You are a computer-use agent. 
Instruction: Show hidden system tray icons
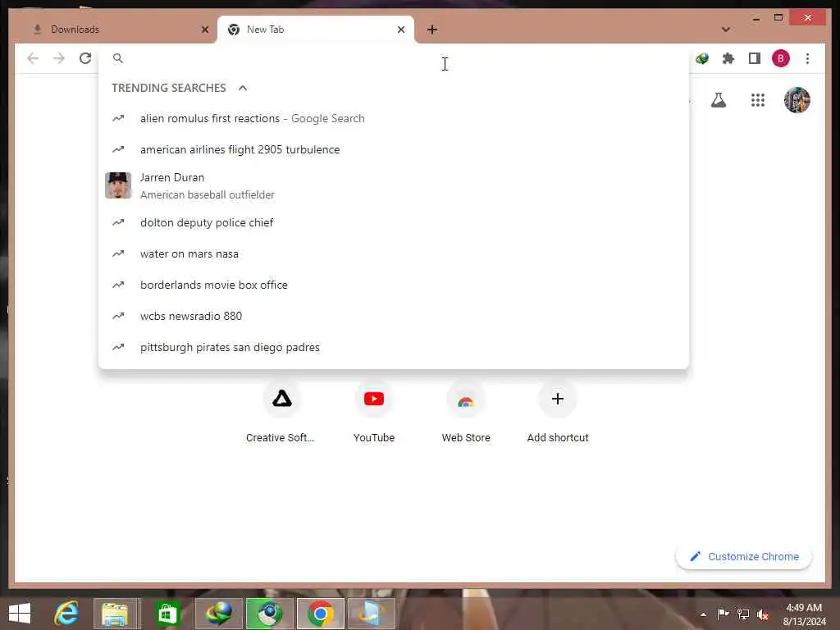coord(703,614)
